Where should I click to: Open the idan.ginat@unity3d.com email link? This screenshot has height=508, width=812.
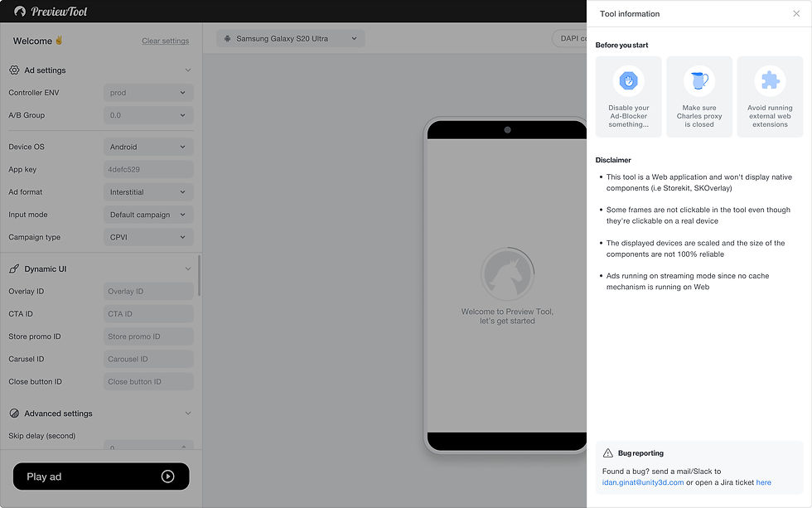(x=643, y=482)
